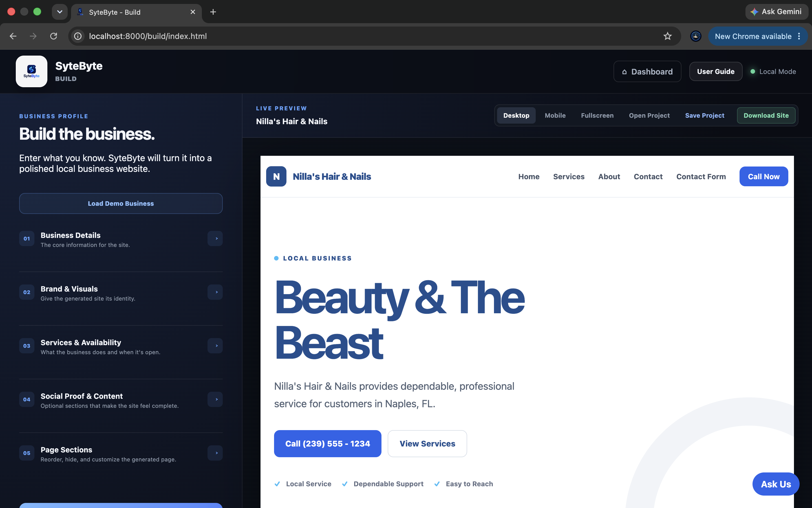Image resolution: width=812 pixels, height=508 pixels.
Task: Click the address bar URL
Action: (x=148, y=36)
